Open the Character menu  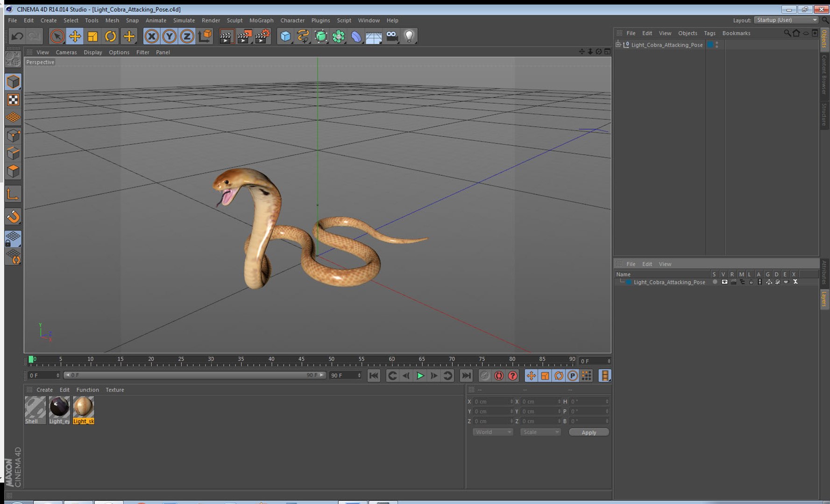[292, 21]
